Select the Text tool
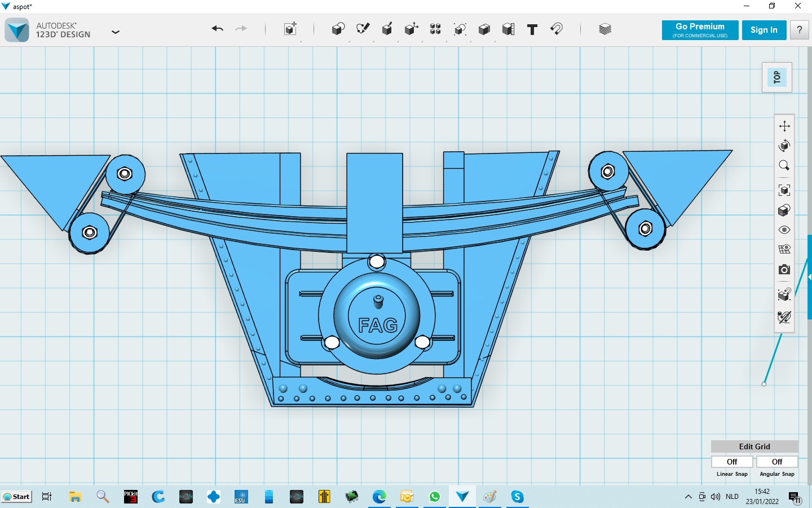The image size is (812, 508). [x=532, y=29]
